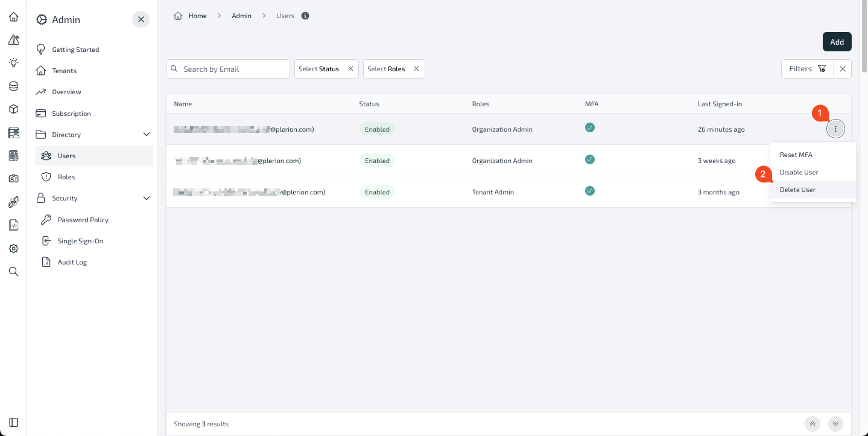
Task: Open the search magnifier icon in left rail
Action: tap(13, 271)
